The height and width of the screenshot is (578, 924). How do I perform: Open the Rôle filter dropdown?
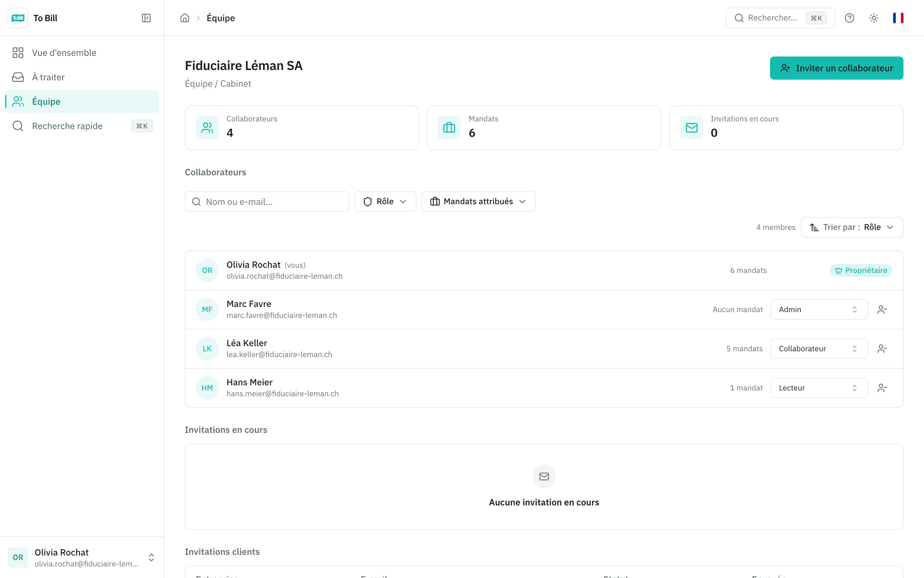coord(385,201)
